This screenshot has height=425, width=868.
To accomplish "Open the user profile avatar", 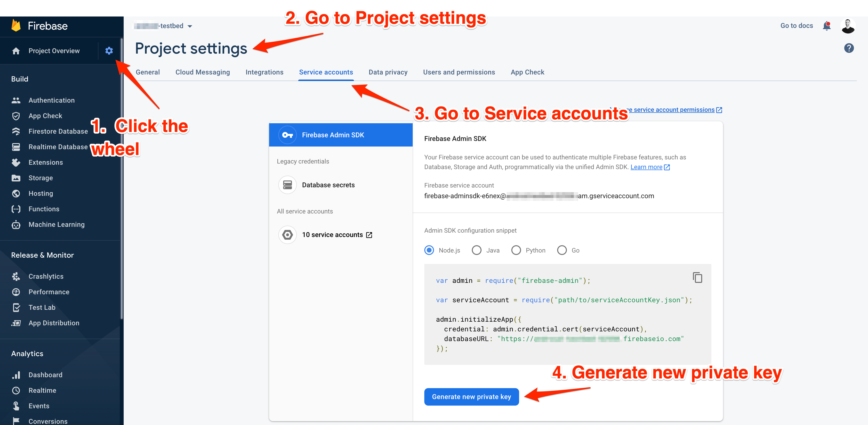I will (x=848, y=26).
